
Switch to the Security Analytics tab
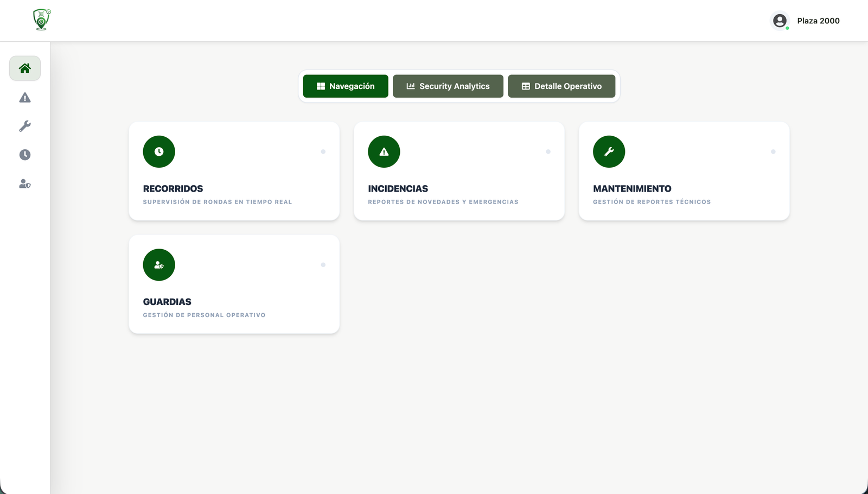[x=448, y=86]
